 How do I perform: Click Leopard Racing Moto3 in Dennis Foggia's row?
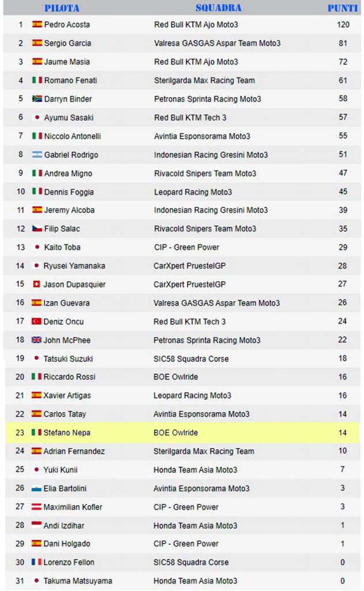click(193, 192)
